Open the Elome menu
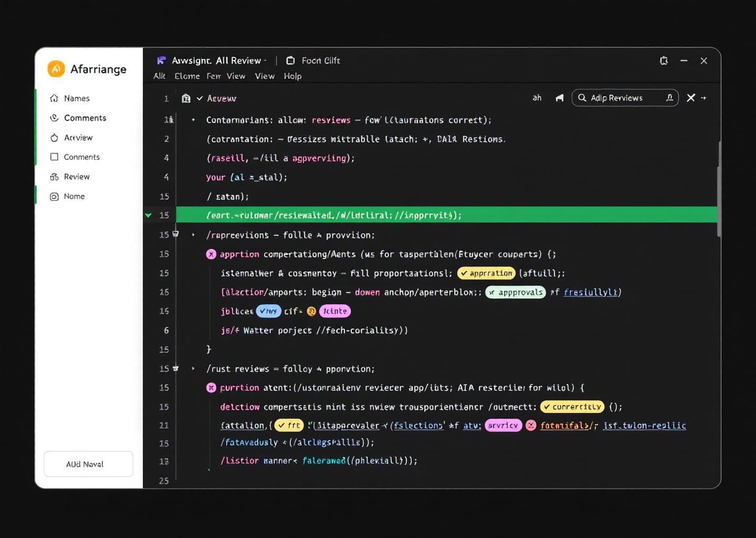 pyautogui.click(x=187, y=76)
